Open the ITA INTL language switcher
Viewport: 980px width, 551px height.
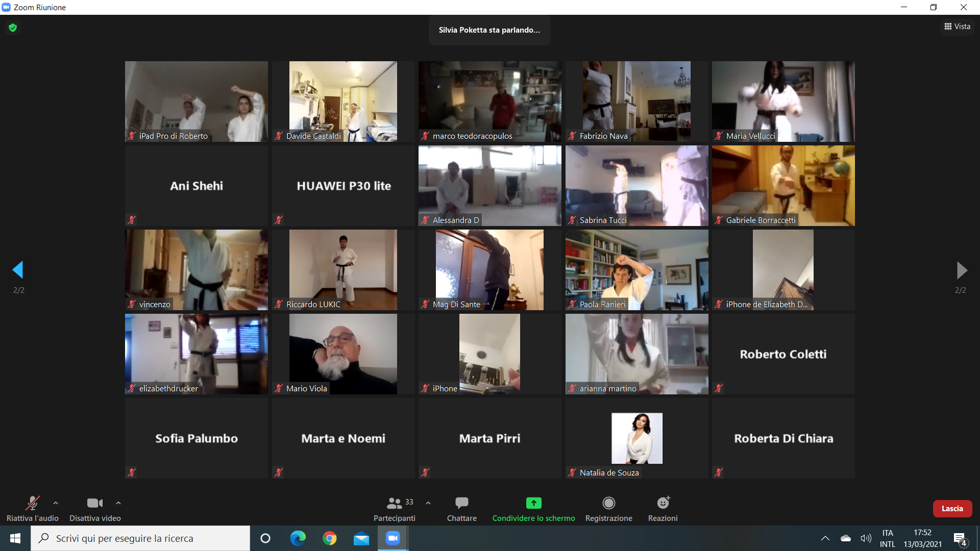888,538
